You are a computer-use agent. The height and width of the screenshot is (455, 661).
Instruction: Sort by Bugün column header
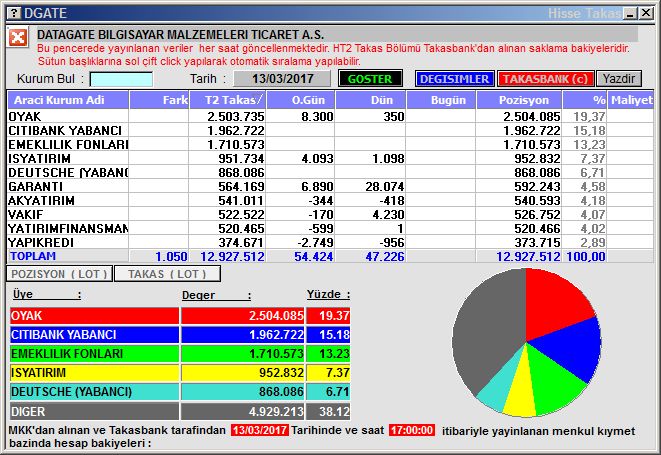coord(441,100)
